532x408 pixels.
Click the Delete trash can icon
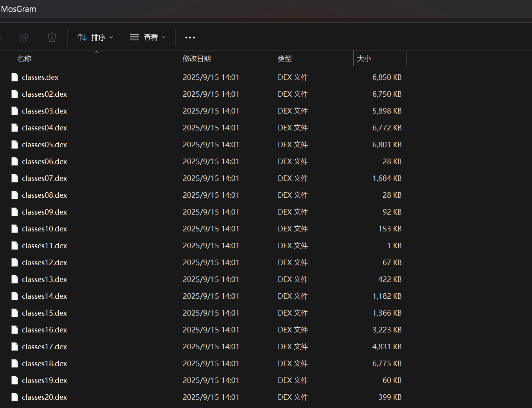(x=52, y=37)
